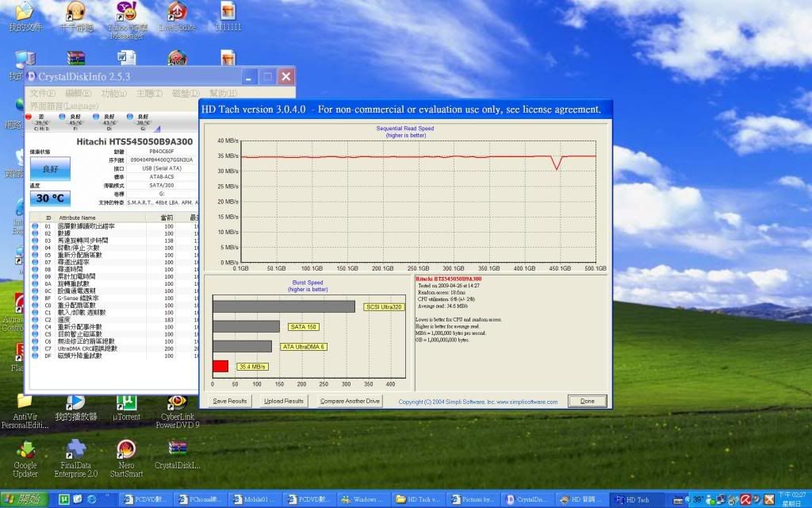This screenshot has width=812, height=508.
Task: Switch to the CrystalDiskInfo taskbar button
Action: tap(527, 500)
